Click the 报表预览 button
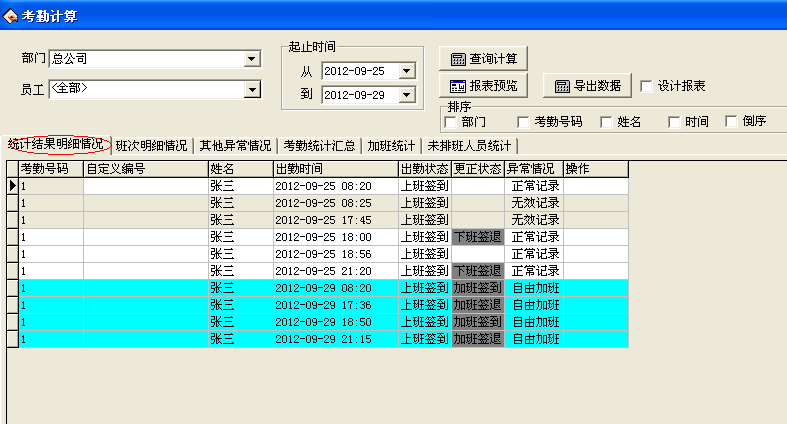The width and height of the screenshot is (787, 424). coord(484,86)
